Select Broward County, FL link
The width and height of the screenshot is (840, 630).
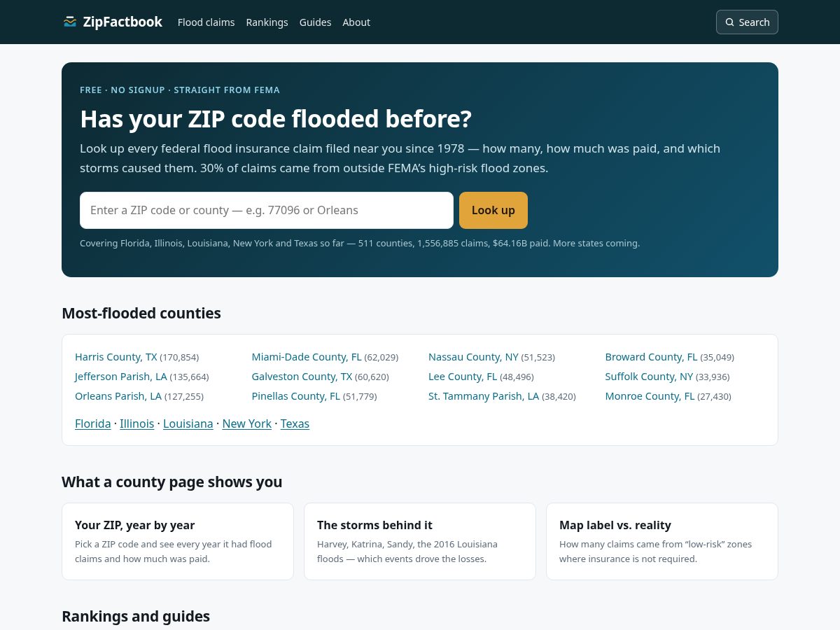pos(652,357)
